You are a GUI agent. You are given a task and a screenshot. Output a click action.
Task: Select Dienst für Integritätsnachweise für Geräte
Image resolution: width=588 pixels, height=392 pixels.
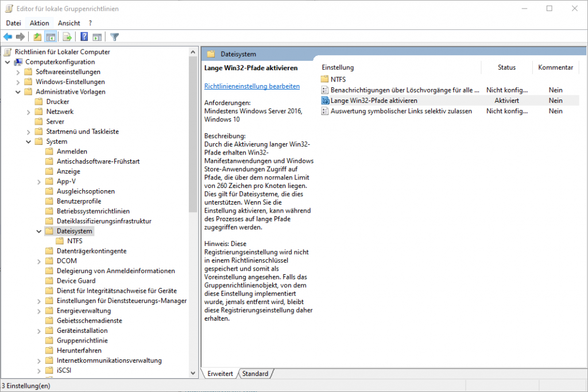(x=117, y=291)
